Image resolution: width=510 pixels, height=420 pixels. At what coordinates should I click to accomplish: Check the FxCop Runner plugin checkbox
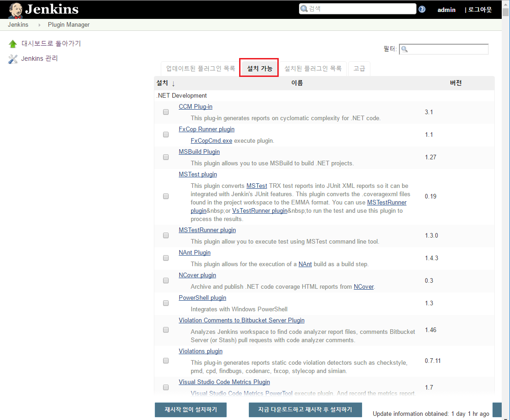166,134
